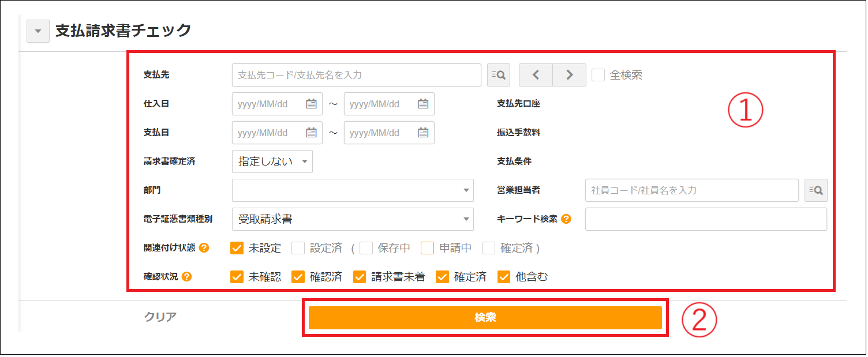868x357 pixels.
Task: Open calendar for 支払日 start date
Action: [311, 133]
